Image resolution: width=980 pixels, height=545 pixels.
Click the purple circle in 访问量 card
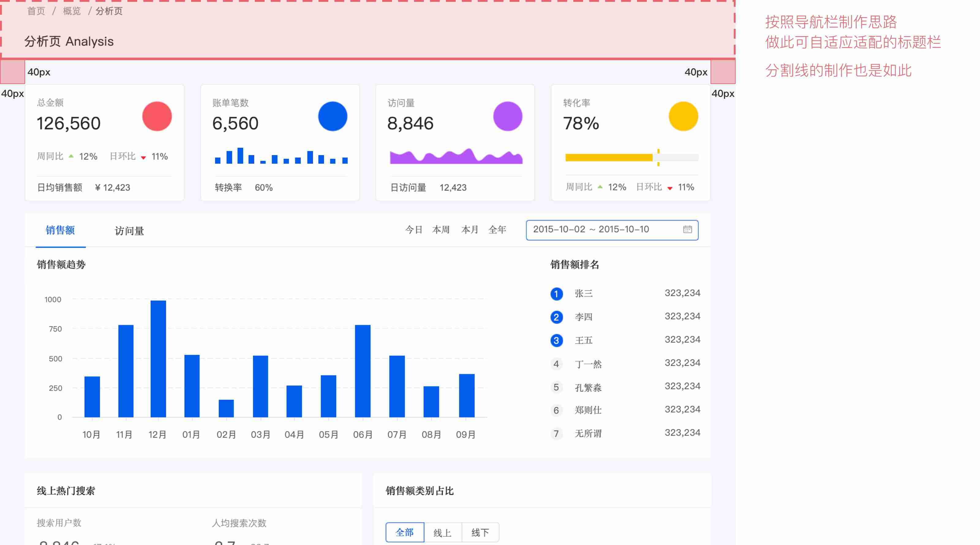(x=507, y=116)
